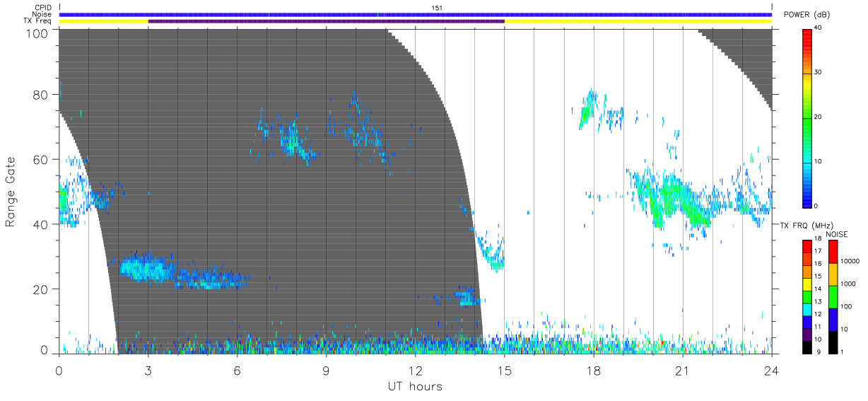Click y-axis tick label 60
Image resolution: width=868 pixels, height=401 pixels.
[x=41, y=159]
